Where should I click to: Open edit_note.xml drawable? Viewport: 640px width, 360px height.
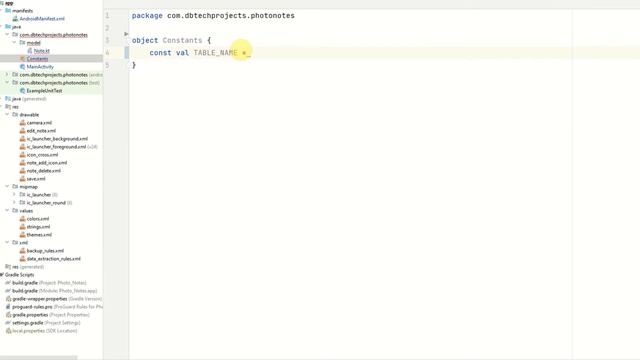(x=41, y=131)
